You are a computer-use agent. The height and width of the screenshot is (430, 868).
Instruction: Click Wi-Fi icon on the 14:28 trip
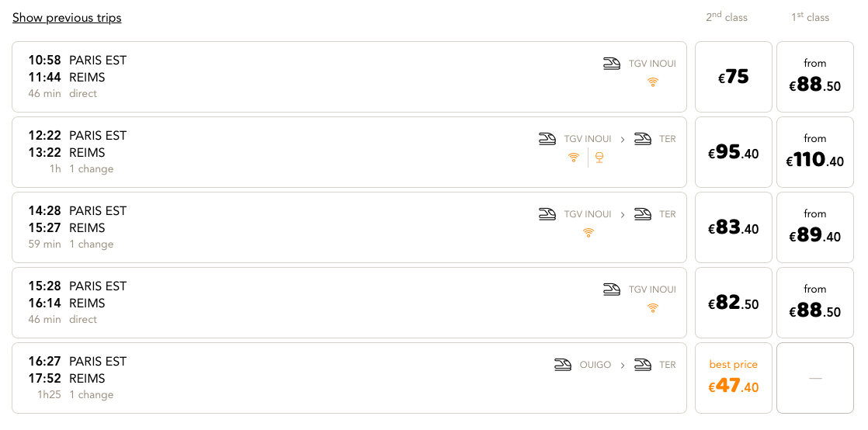(589, 232)
